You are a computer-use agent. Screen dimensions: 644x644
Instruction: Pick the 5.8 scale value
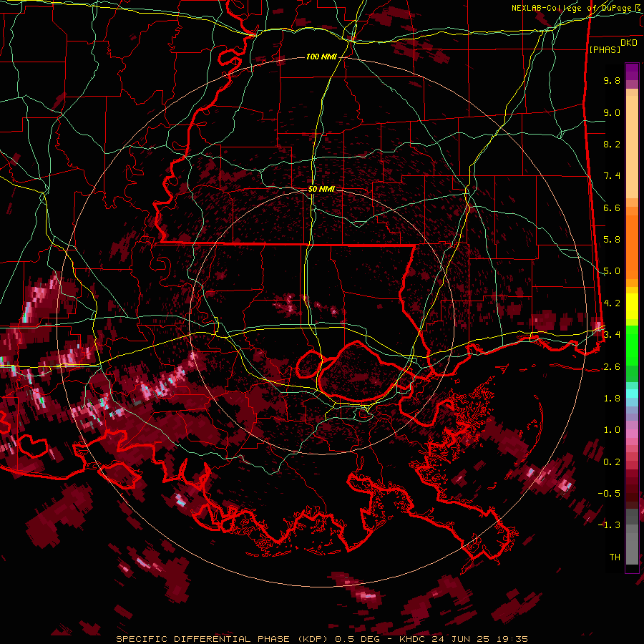(612, 240)
